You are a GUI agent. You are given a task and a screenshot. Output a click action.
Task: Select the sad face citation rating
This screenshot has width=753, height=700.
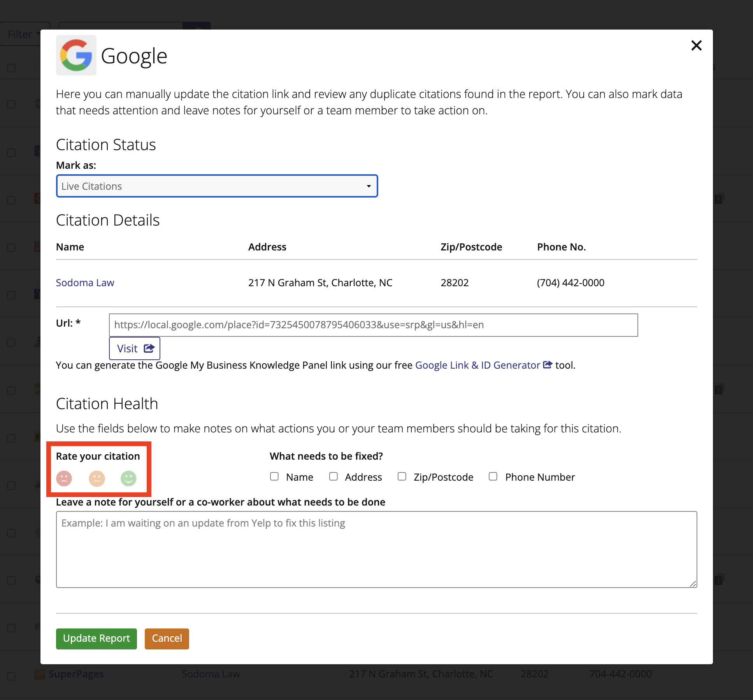click(x=65, y=479)
